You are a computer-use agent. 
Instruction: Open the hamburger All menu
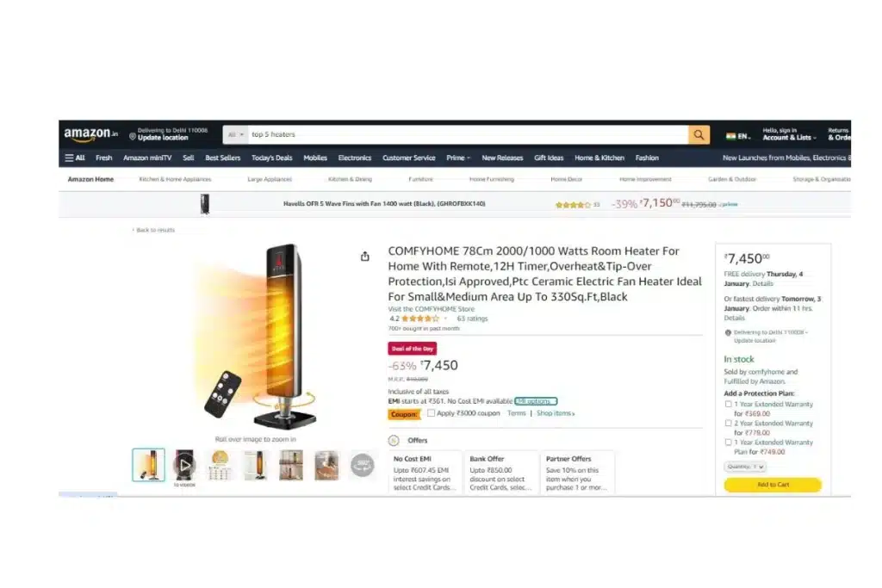(75, 158)
